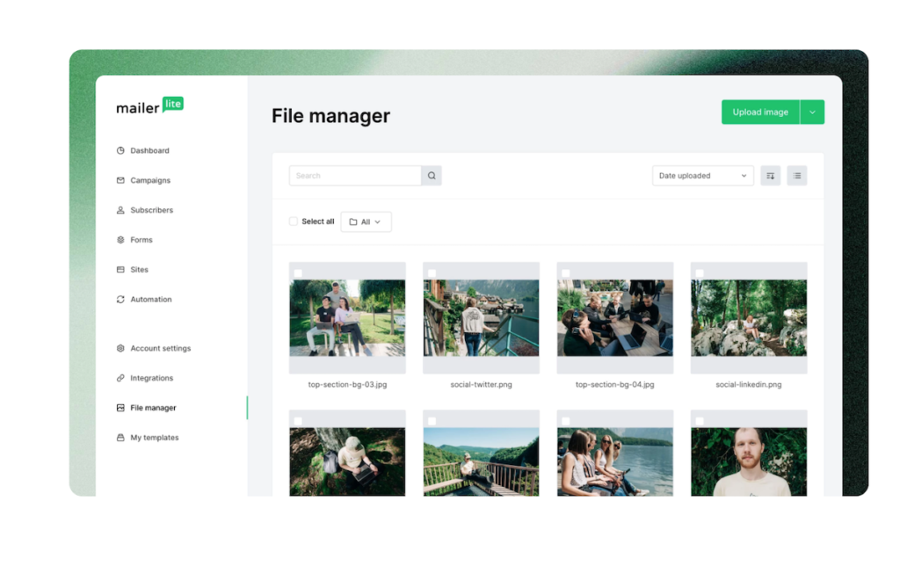Click the magnifier search button

coord(432,176)
